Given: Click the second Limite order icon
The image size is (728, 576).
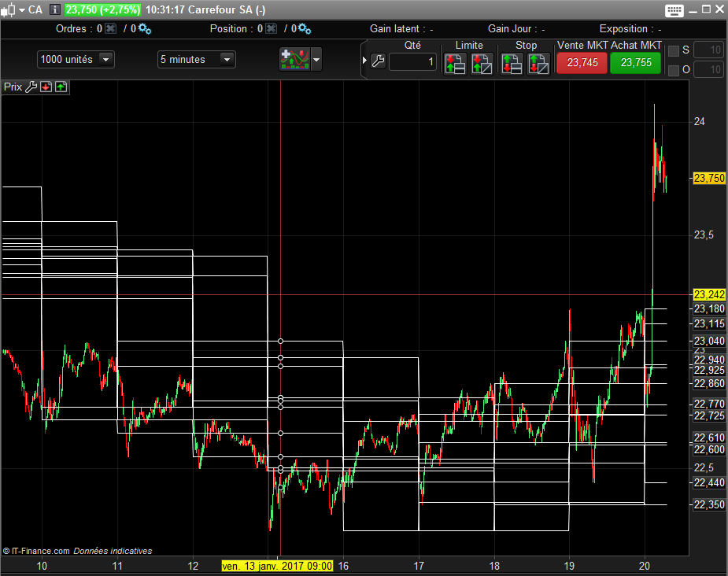Looking at the screenshot, I should pyautogui.click(x=482, y=64).
